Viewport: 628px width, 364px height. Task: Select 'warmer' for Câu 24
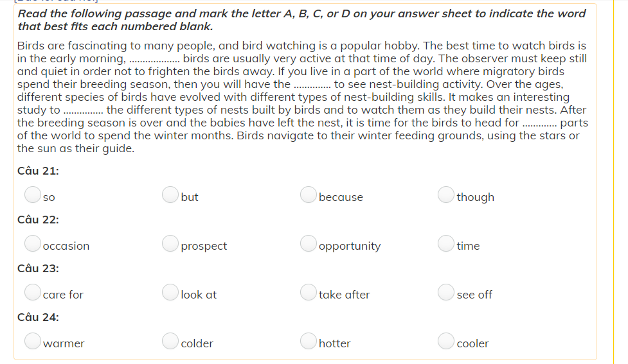pos(33,341)
